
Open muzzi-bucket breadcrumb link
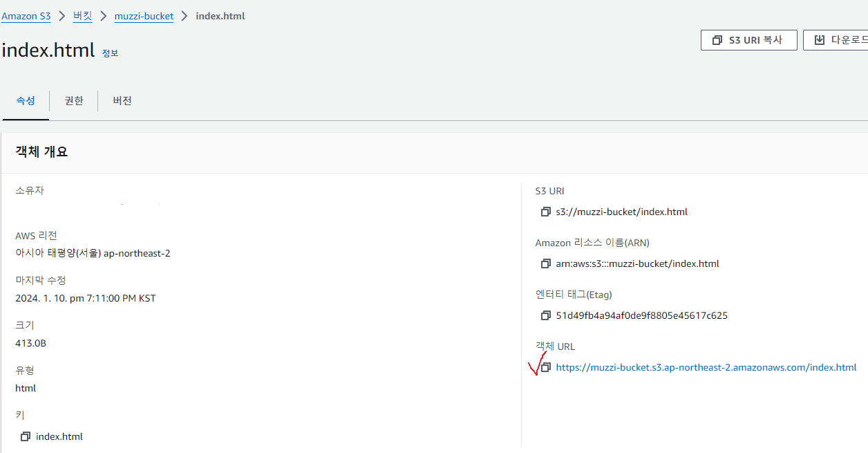coord(144,16)
